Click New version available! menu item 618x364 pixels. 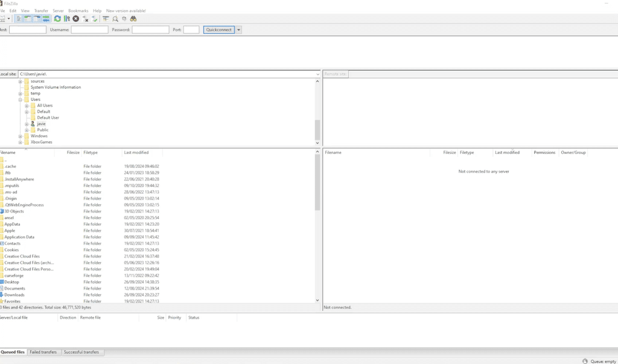click(126, 11)
